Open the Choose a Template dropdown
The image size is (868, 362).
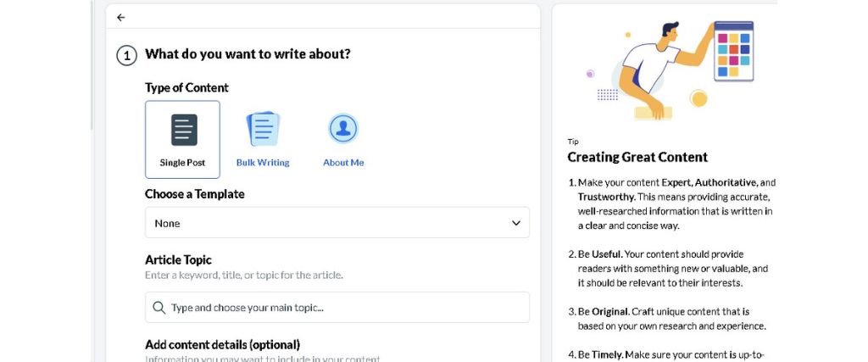pos(337,223)
